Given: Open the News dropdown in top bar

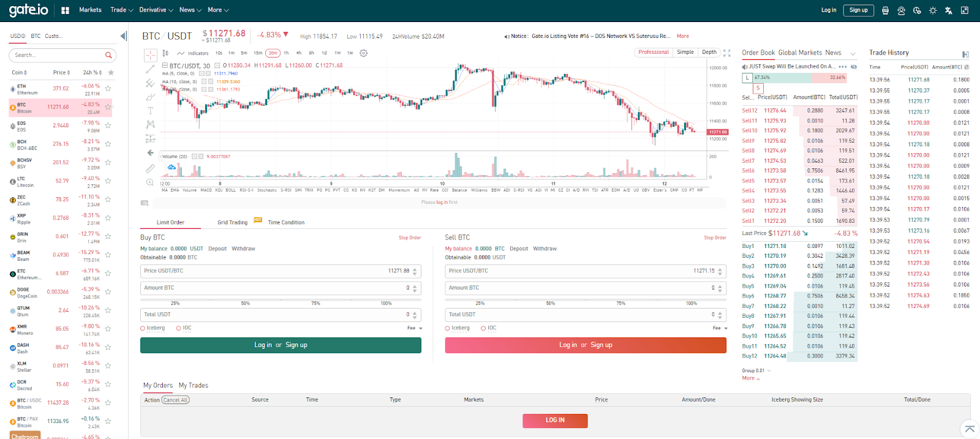Looking at the screenshot, I should coord(190,10).
